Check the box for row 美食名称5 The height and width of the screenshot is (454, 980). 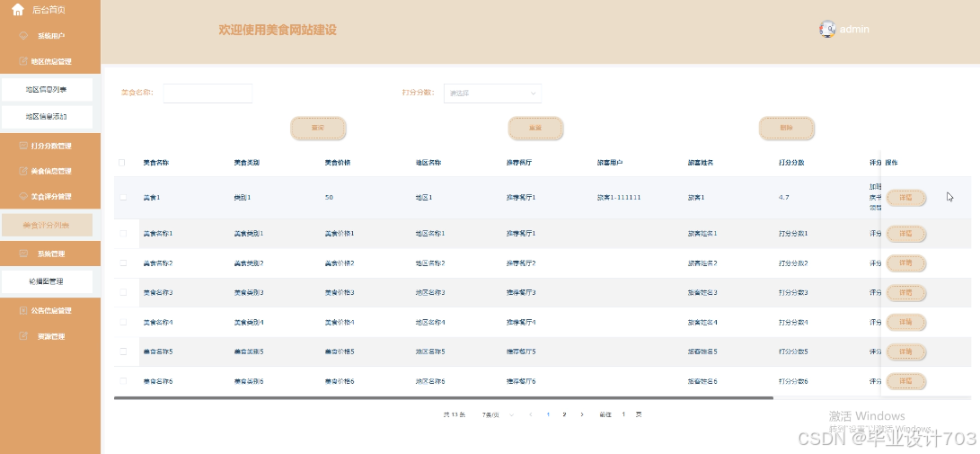(123, 352)
